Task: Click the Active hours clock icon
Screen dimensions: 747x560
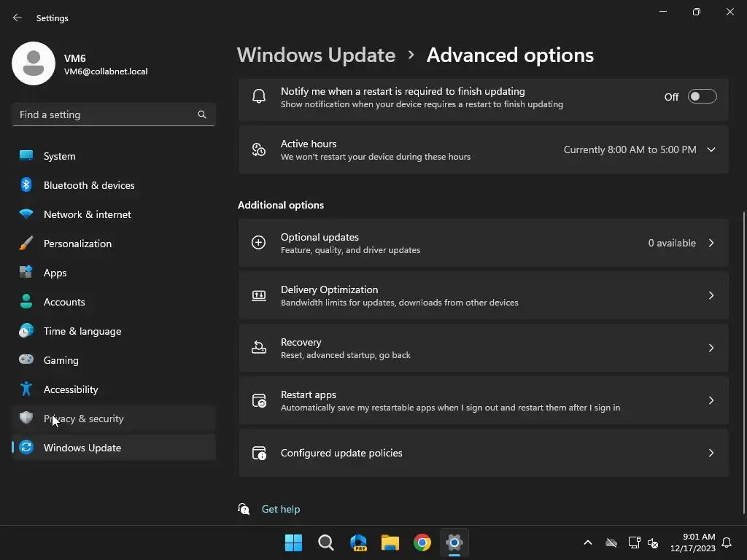Action: 259,149
